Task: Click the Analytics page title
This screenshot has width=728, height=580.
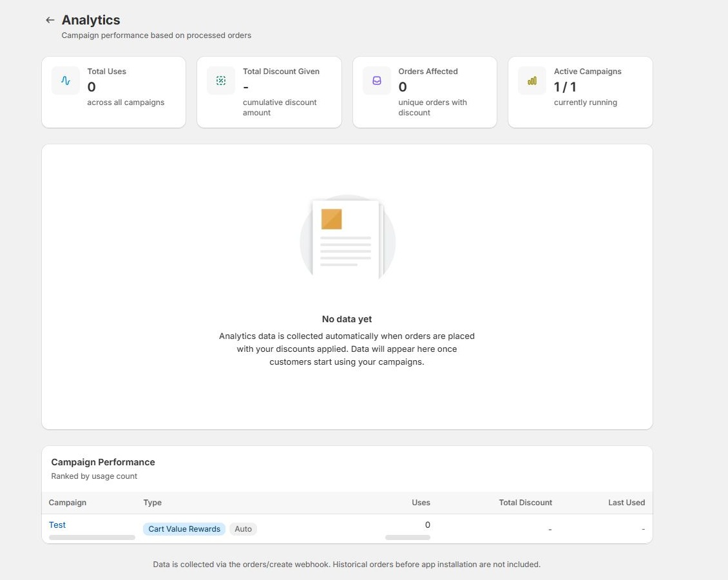Action: click(x=91, y=20)
